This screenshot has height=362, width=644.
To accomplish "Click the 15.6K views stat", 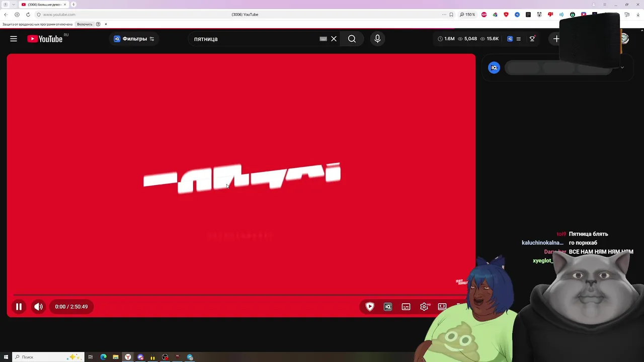I will [490, 39].
